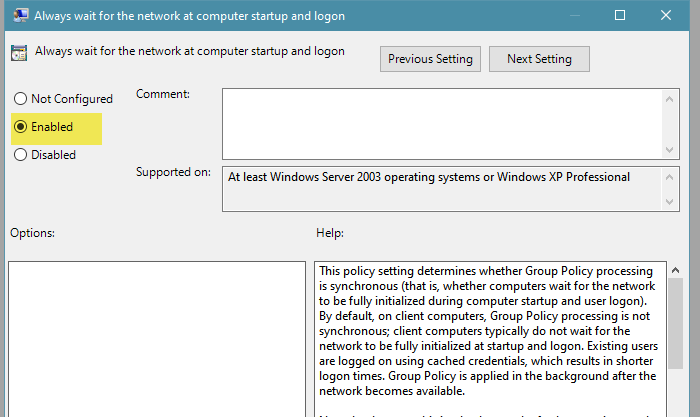Select the Not Configured radio option
700x417 pixels.
(20, 99)
